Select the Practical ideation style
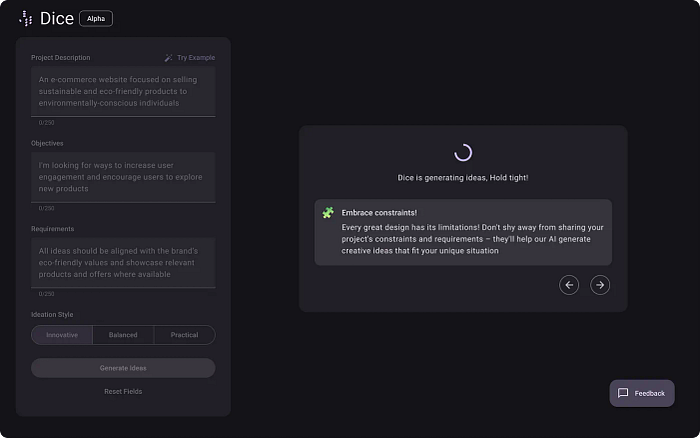Screen dimensions: 700x438 (184, 335)
